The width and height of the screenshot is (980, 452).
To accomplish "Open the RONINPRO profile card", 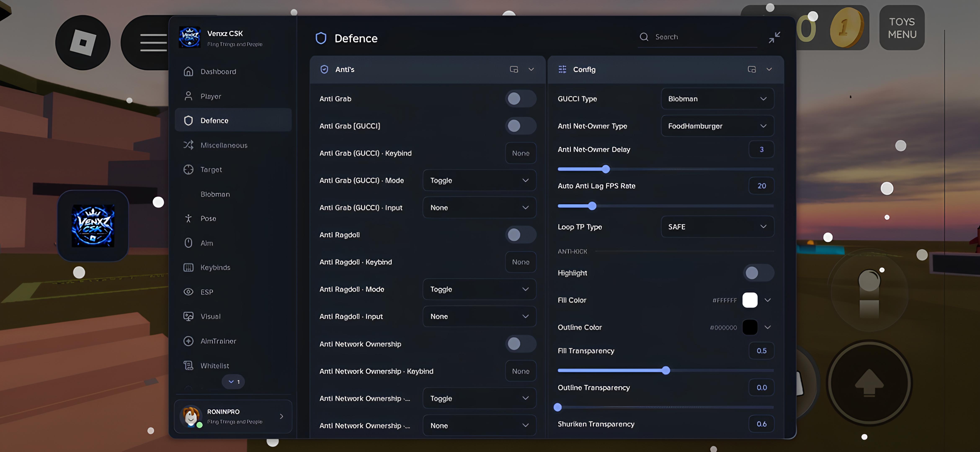I will (x=233, y=416).
